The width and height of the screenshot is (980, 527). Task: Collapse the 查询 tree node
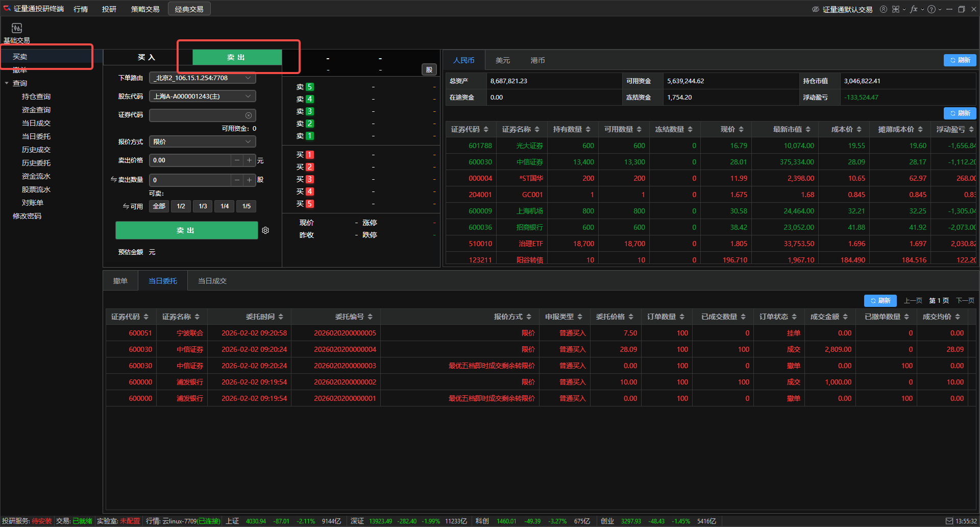pos(7,83)
